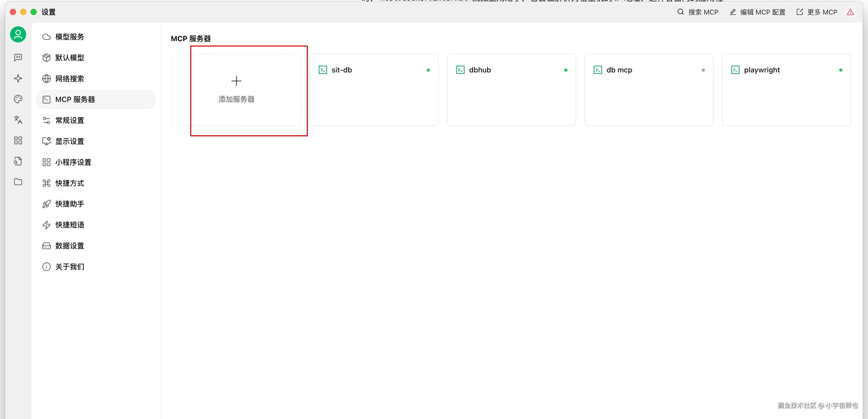Click 编辑 MCP 配置 button
868x419 pixels.
point(757,12)
